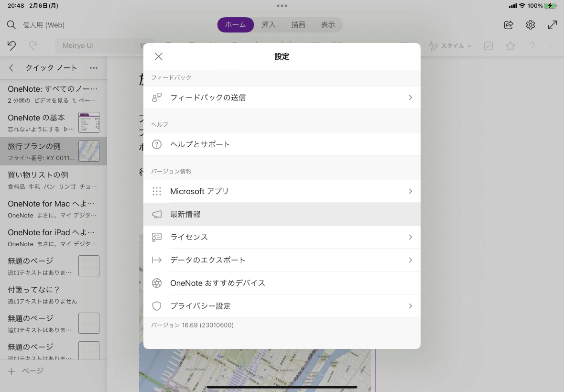Screen dimensions: 564x392
Task: Expand the データのエクスポート chevron
Action: [x=410, y=260]
